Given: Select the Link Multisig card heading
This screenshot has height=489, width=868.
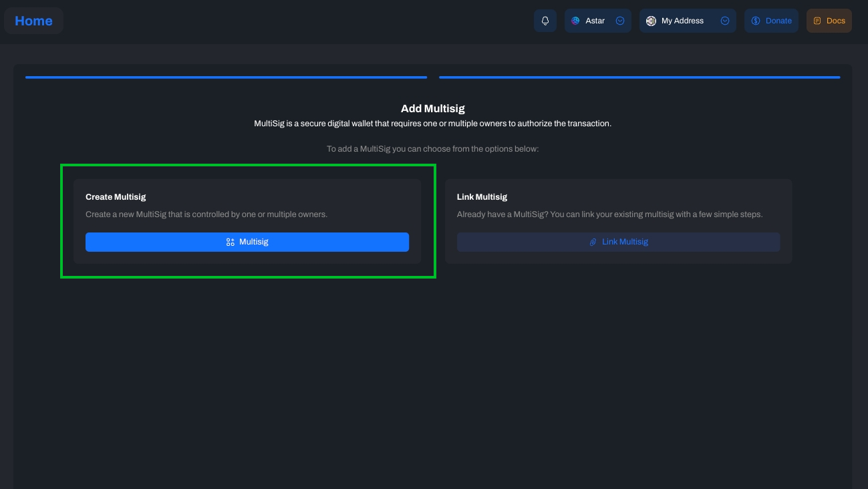Looking at the screenshot, I should pos(482,197).
